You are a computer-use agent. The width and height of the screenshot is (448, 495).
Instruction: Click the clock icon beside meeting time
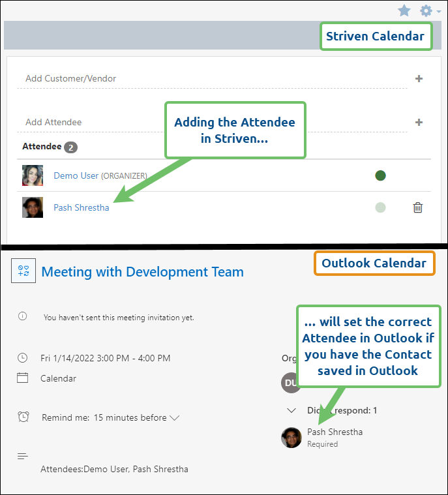(22, 357)
